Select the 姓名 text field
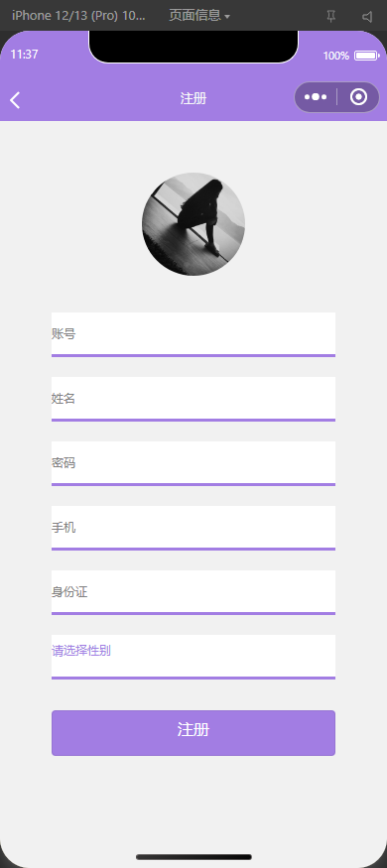The height and width of the screenshot is (868, 387). pyautogui.click(x=193, y=399)
